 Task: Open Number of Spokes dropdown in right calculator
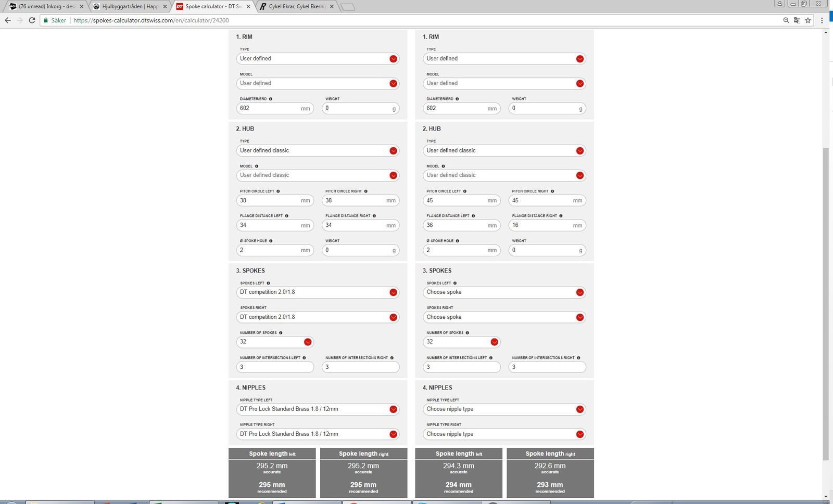pyautogui.click(x=461, y=342)
